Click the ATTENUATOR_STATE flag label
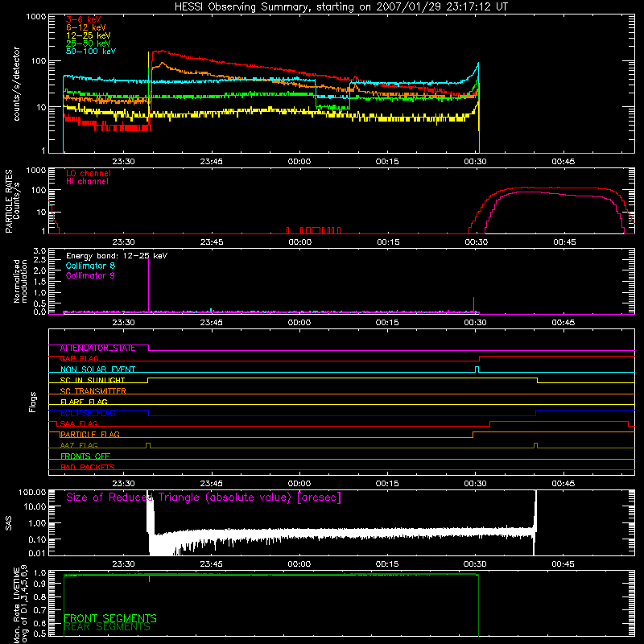The width and height of the screenshot is (644, 644). (x=97, y=349)
